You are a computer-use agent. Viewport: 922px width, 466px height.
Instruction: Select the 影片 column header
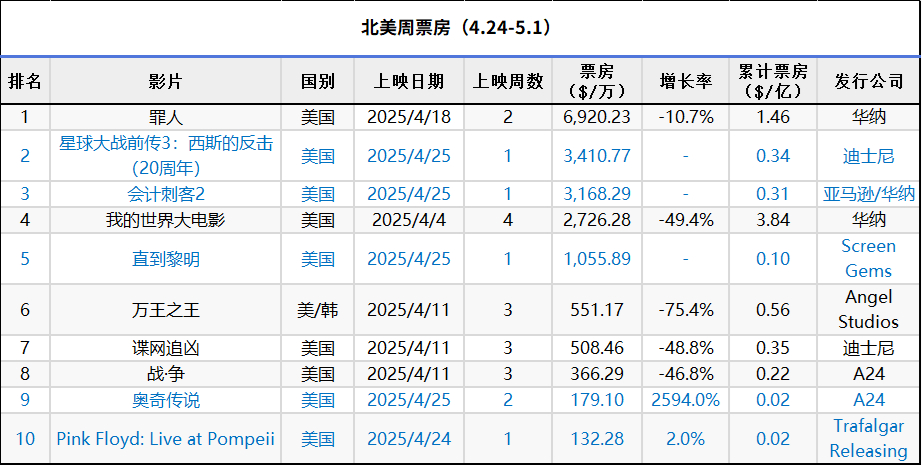165,81
